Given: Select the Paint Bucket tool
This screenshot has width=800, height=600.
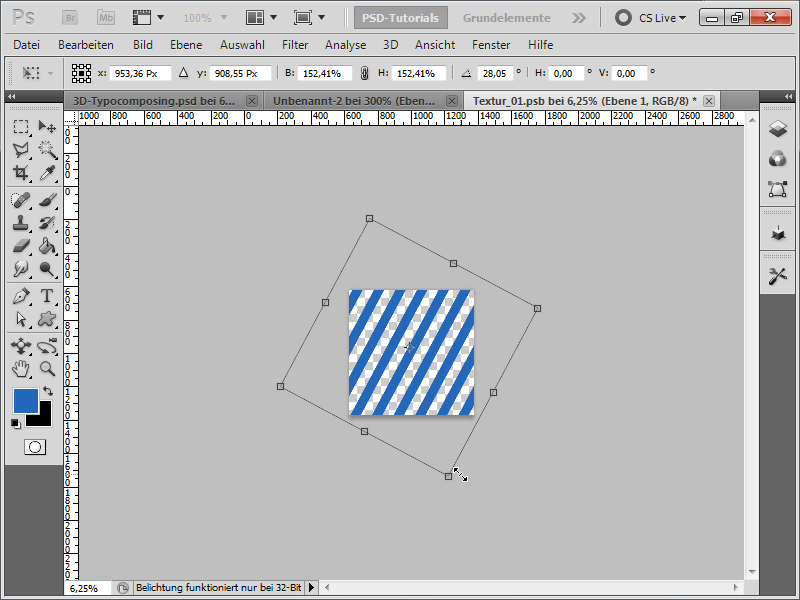Looking at the screenshot, I should [47, 246].
